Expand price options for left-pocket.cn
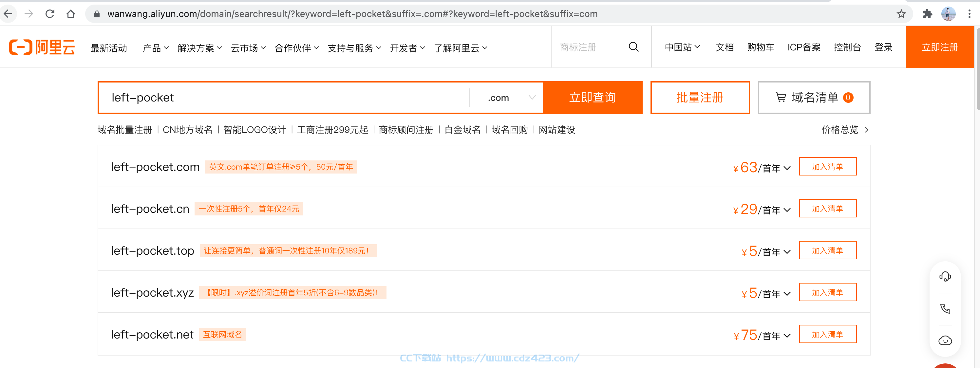This screenshot has width=980, height=368. (x=787, y=210)
